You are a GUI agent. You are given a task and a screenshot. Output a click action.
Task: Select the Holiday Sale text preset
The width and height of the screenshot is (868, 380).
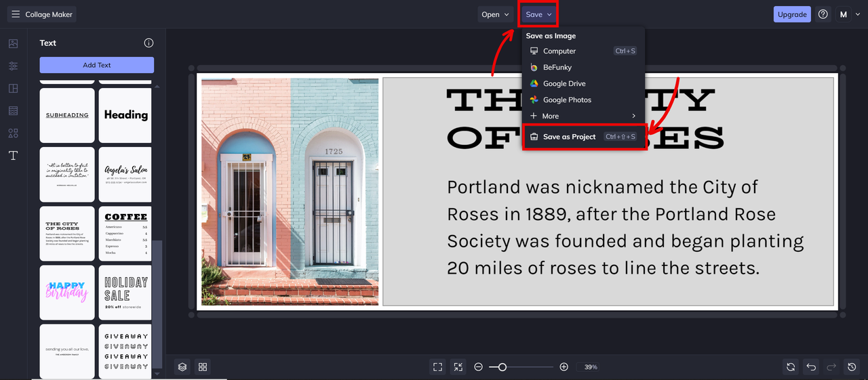[125, 293]
